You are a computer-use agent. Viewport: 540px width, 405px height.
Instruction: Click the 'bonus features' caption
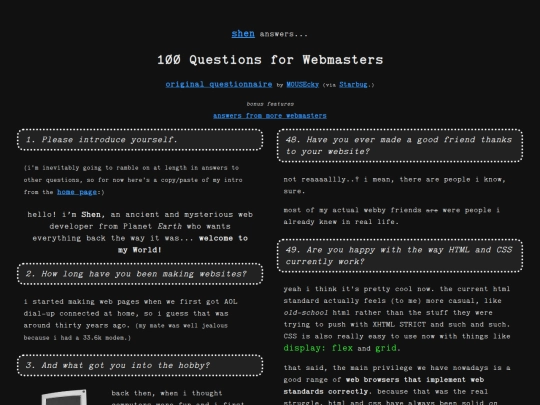point(270,104)
